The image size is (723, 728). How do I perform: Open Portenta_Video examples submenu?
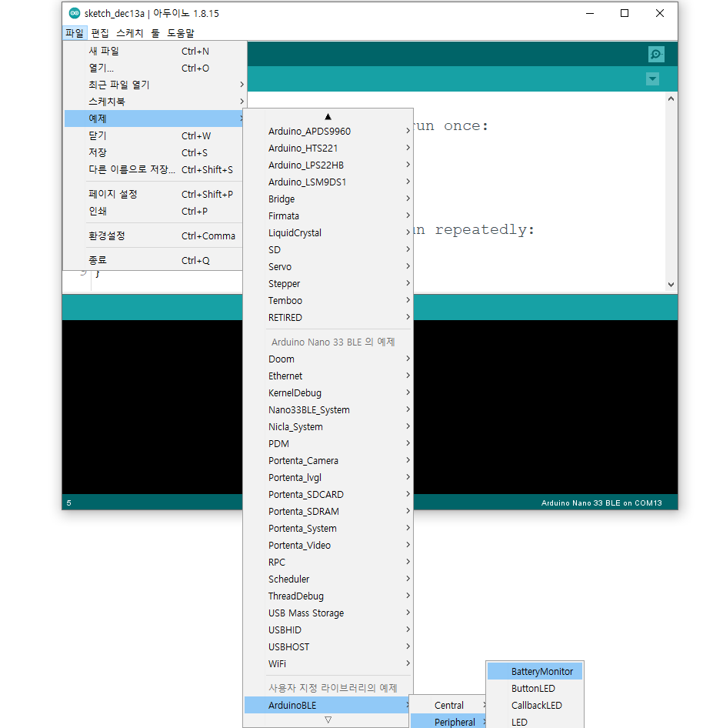pyautogui.click(x=328, y=545)
